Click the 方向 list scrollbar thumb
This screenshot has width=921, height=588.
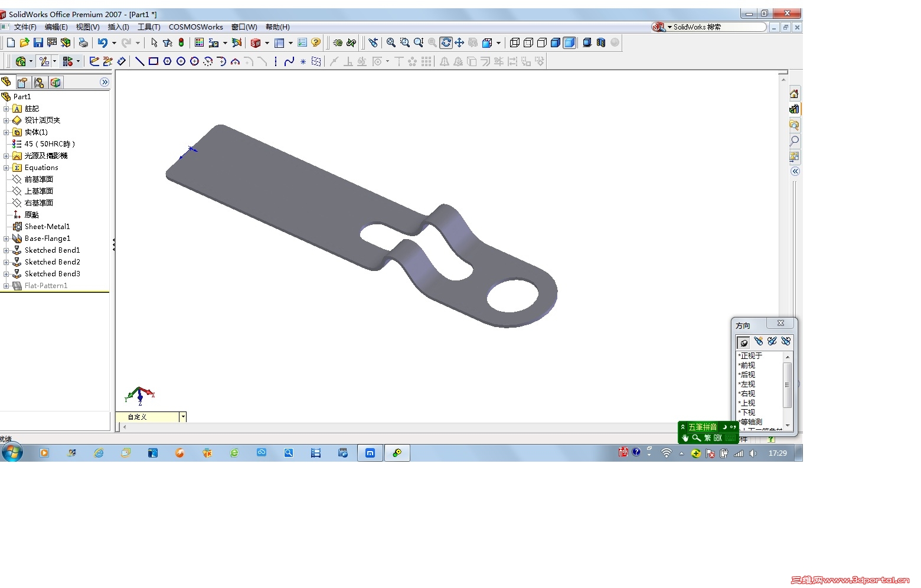click(x=787, y=385)
